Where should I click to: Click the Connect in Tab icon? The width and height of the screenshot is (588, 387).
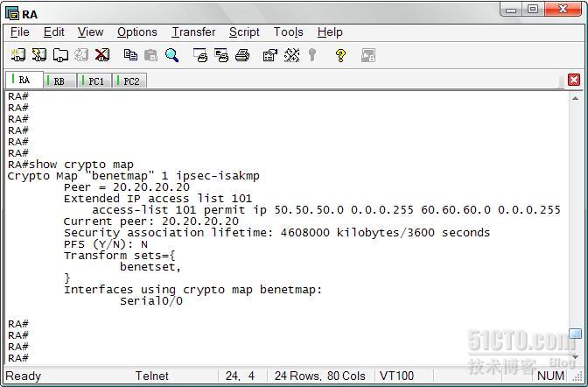click(x=60, y=55)
